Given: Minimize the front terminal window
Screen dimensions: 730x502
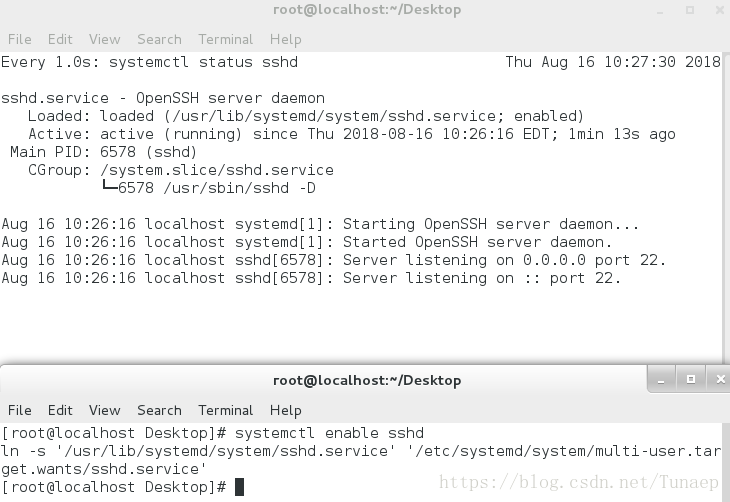Looking at the screenshot, I should tap(661, 380).
